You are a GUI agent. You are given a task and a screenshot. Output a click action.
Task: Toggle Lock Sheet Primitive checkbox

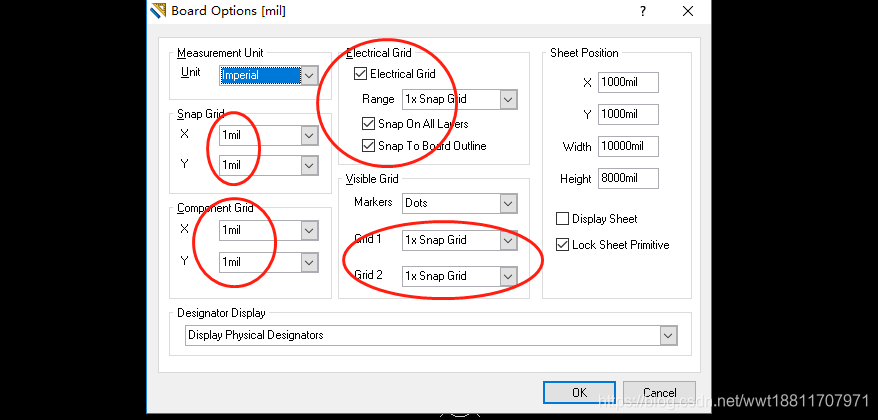pyautogui.click(x=562, y=245)
